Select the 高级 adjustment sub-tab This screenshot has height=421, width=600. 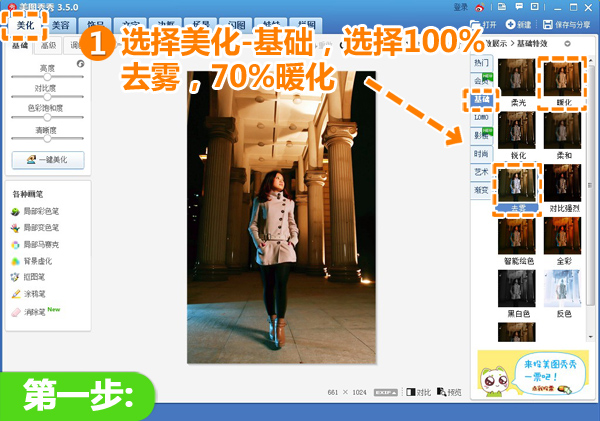coord(48,45)
